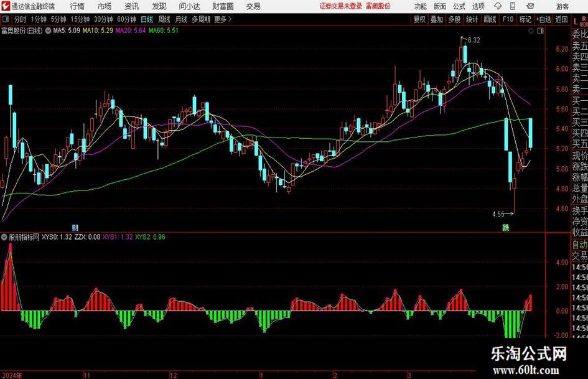
Task: Open the 交易 menu
Action: pos(253,6)
